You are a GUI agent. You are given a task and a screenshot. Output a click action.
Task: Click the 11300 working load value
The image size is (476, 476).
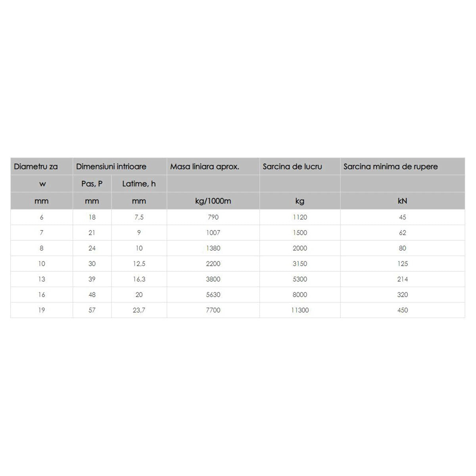(300, 310)
